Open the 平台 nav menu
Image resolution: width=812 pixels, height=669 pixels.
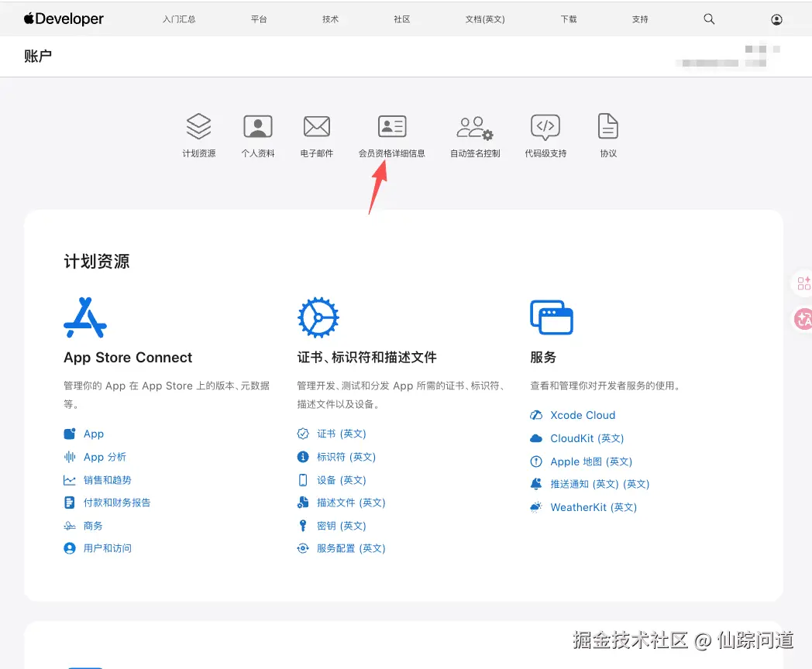259,19
